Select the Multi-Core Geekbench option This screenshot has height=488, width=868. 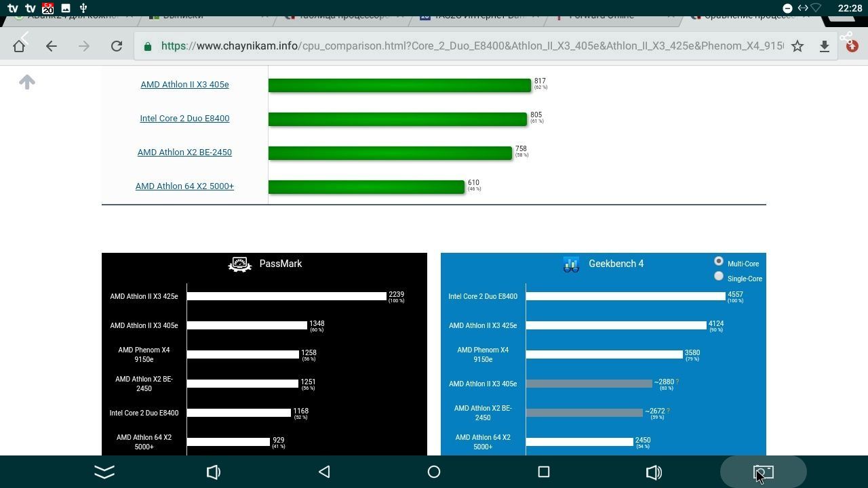pyautogui.click(x=719, y=262)
